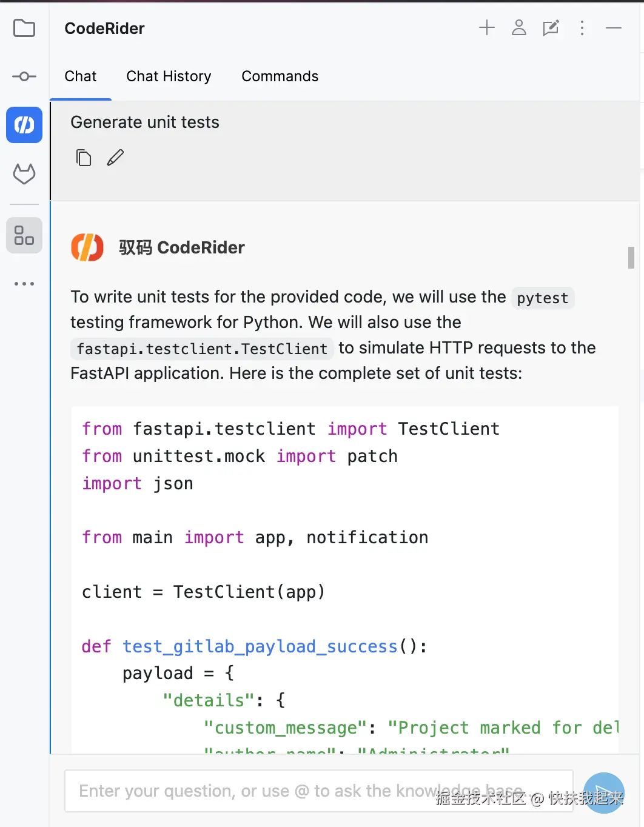Click the chat vertical scrollbar thumb
644x827 pixels.
coord(631,258)
